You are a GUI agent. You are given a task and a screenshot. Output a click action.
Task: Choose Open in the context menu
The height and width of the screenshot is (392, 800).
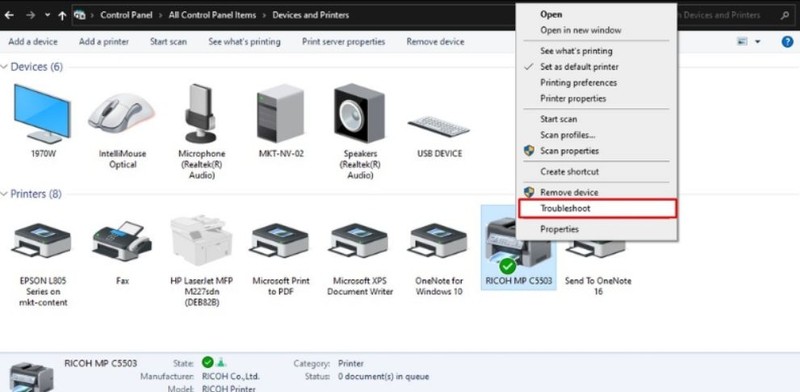[x=596, y=14]
